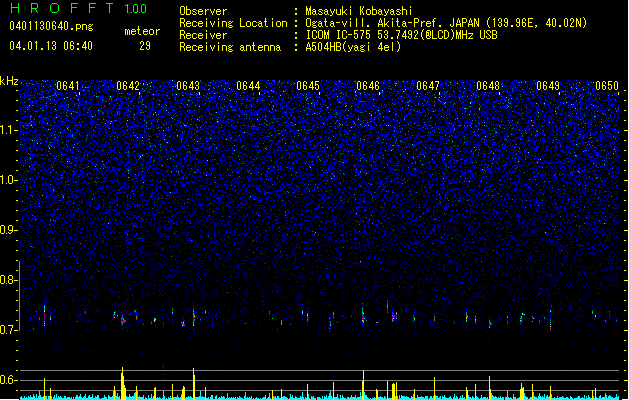Click the Receiver label
This screenshot has height=400, width=629.
[203, 35]
